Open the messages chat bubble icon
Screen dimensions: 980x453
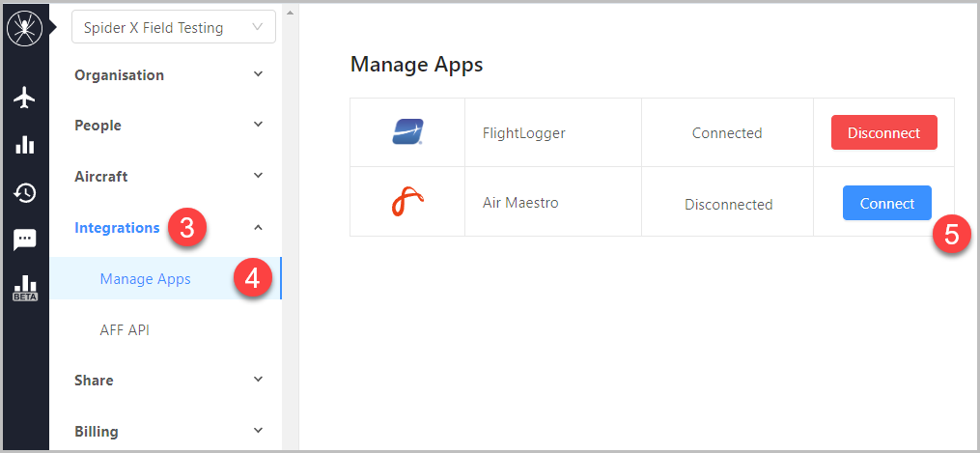pyautogui.click(x=25, y=240)
